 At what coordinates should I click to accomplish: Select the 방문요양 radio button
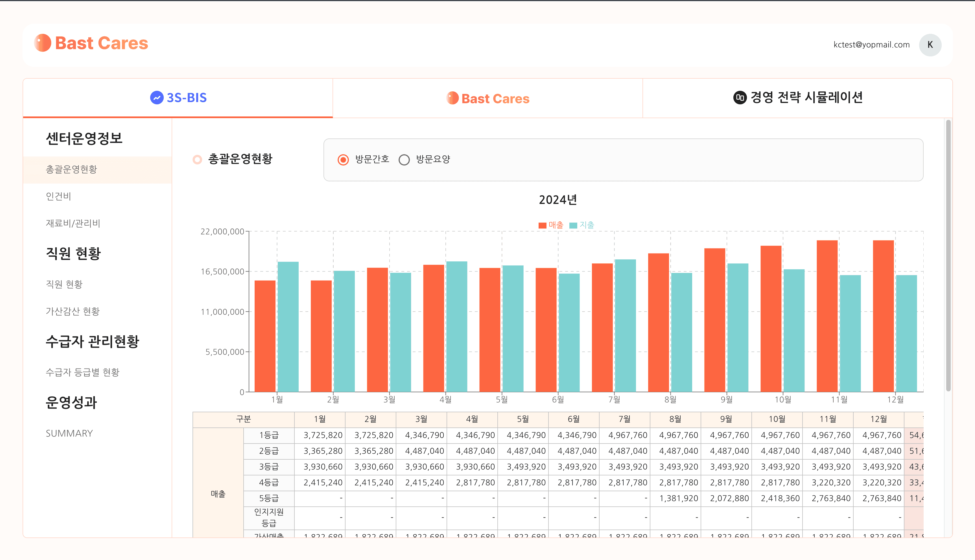(x=404, y=160)
